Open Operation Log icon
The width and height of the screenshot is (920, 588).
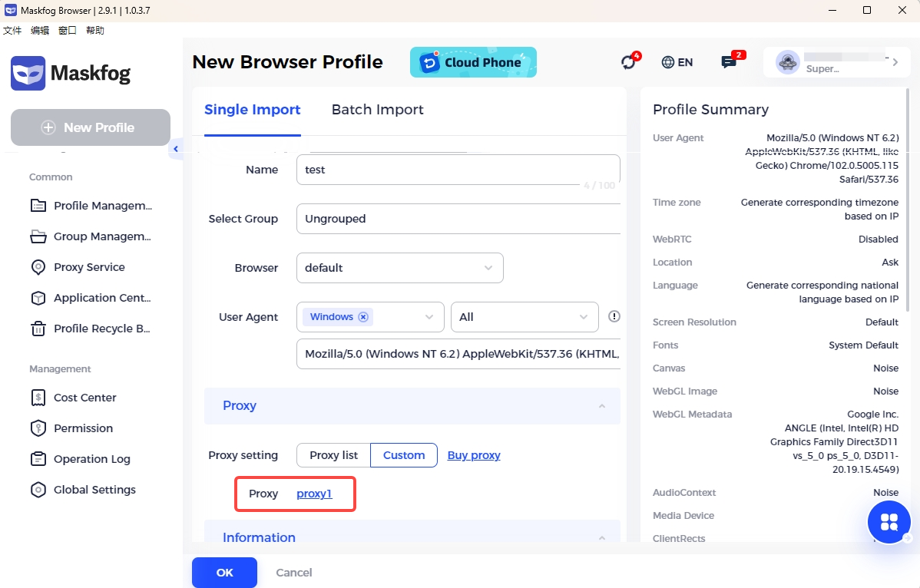pyautogui.click(x=38, y=459)
